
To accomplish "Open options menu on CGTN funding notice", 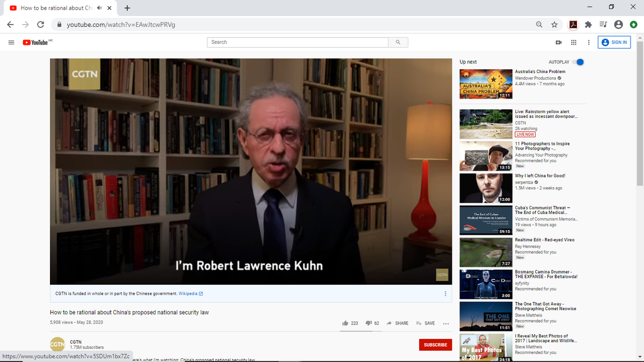I will click(445, 293).
